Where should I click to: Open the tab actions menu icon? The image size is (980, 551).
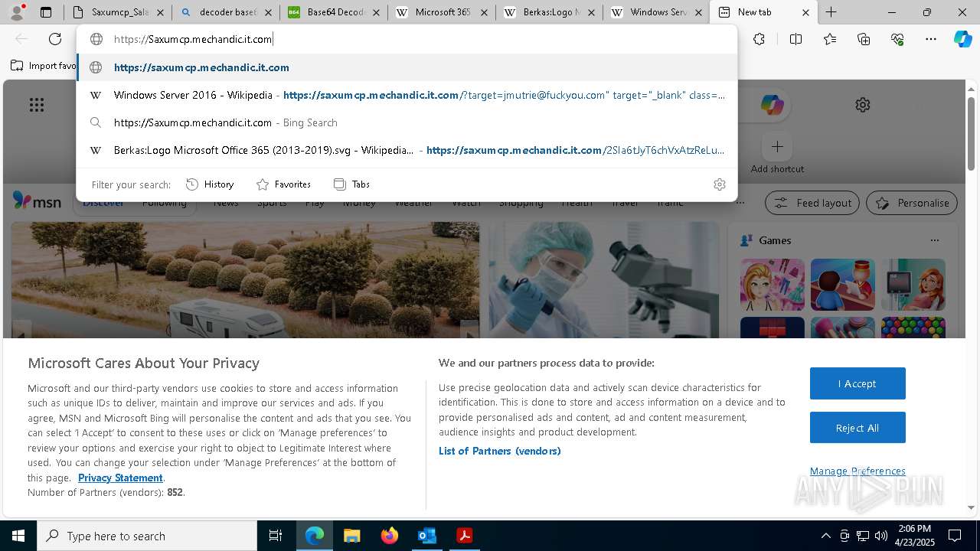coord(46,12)
